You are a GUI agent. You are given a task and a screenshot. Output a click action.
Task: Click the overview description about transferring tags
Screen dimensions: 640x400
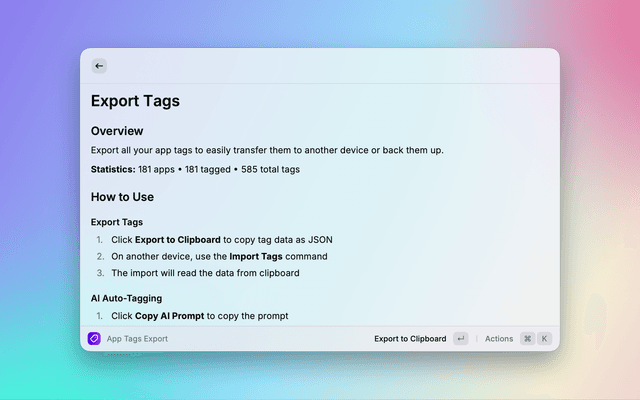pyautogui.click(x=267, y=150)
